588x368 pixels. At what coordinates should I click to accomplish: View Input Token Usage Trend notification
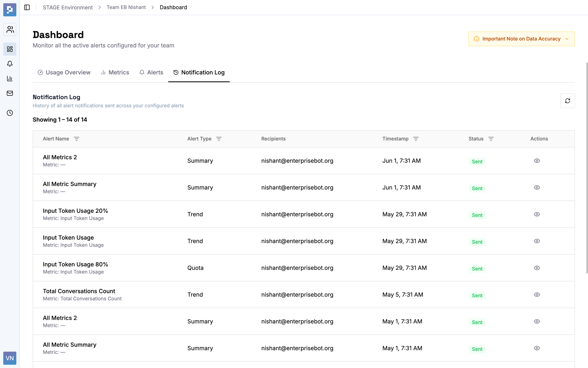(537, 241)
